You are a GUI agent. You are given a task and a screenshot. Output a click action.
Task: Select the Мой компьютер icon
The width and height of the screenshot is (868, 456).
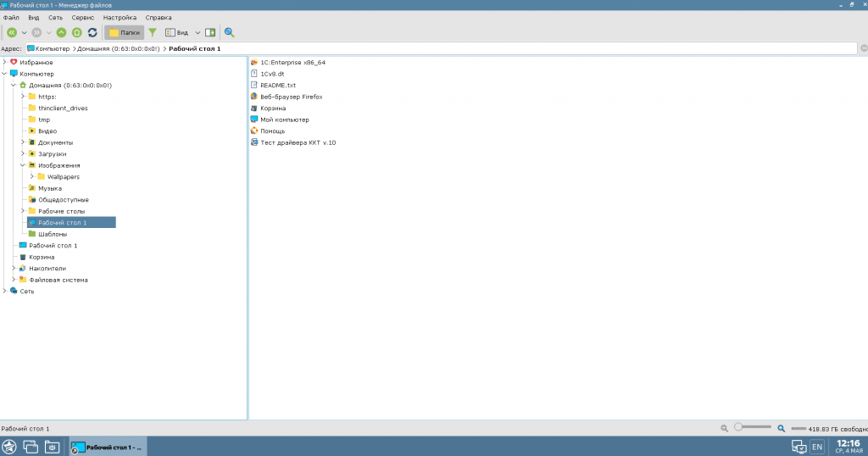254,120
